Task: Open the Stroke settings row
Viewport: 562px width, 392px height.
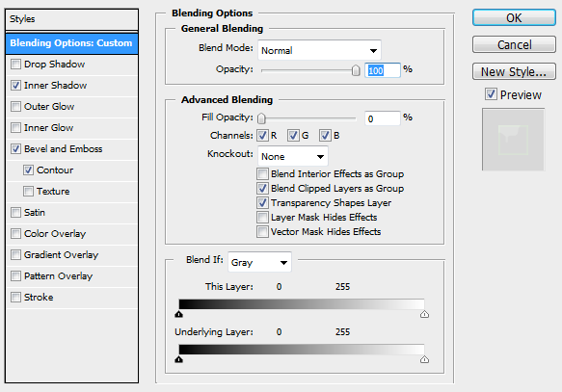Action: [71, 298]
